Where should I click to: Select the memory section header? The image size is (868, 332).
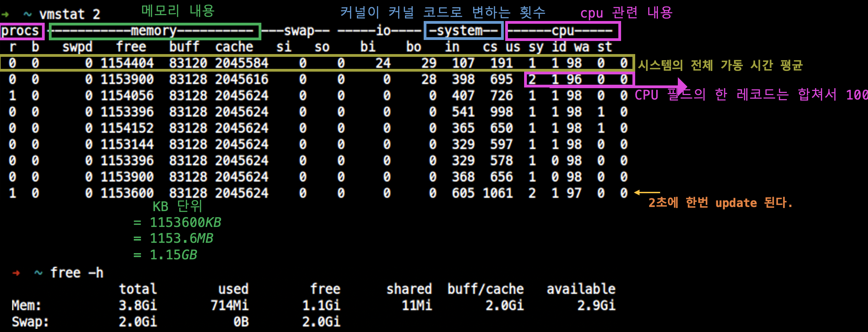tap(154, 31)
